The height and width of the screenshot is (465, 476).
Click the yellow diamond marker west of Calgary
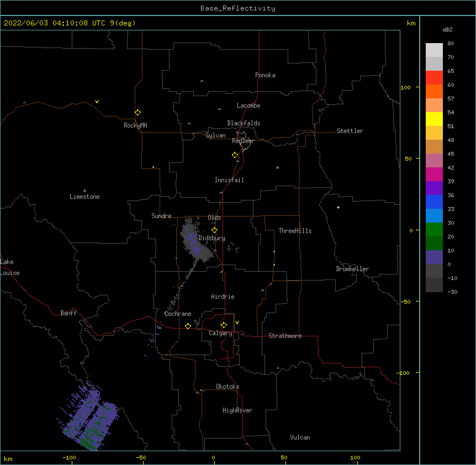click(188, 326)
